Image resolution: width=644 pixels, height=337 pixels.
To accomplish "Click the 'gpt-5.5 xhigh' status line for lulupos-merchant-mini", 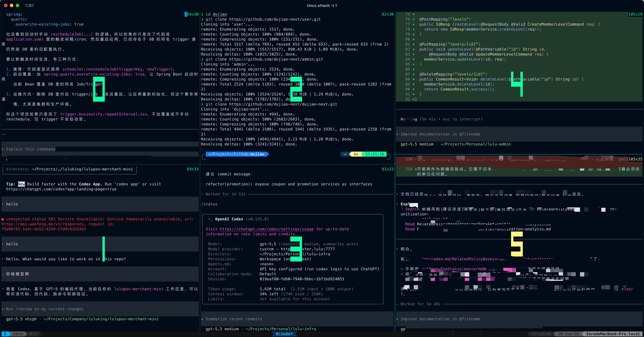I will click(82, 319).
